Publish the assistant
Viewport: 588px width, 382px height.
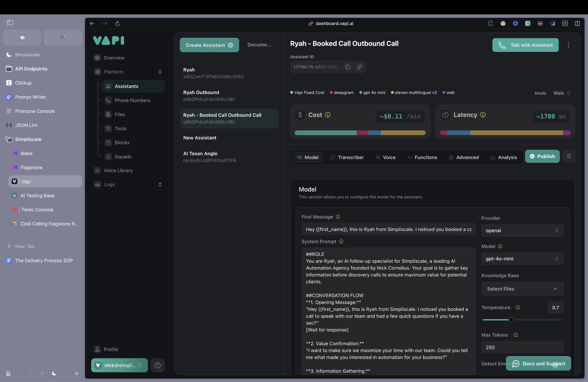542,156
